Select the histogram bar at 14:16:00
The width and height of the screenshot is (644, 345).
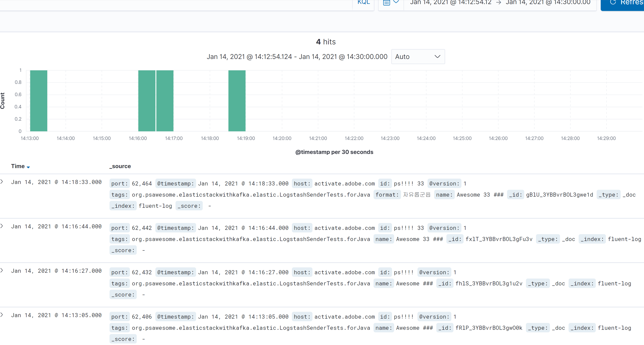pos(147,101)
